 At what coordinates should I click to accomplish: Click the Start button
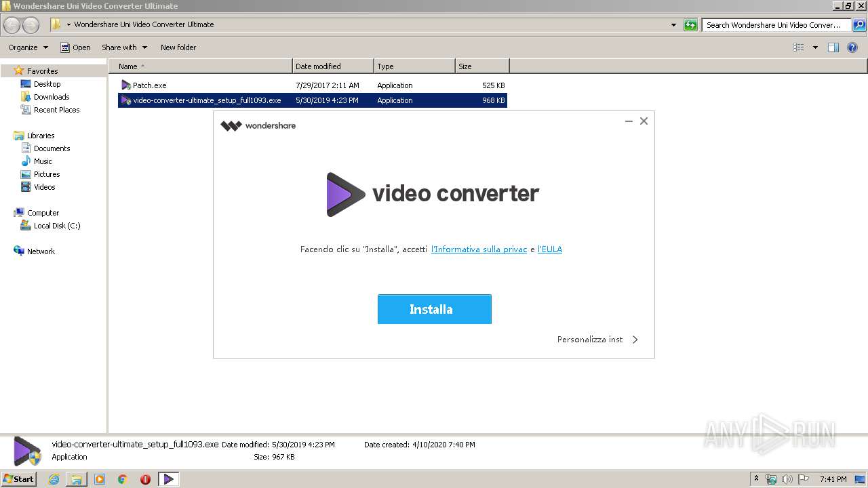[19, 479]
